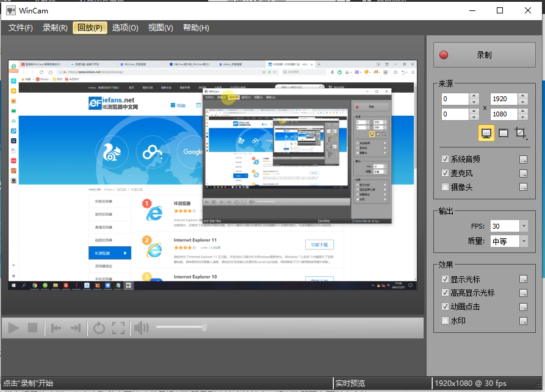545x392 pixels.
Task: Click the source height field showing 1080
Action: 504,114
